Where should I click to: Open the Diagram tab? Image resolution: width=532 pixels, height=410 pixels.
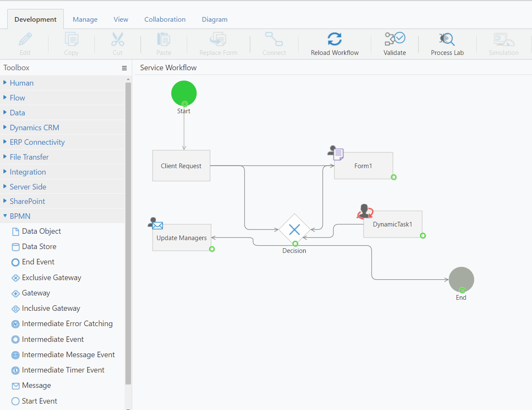tap(215, 20)
